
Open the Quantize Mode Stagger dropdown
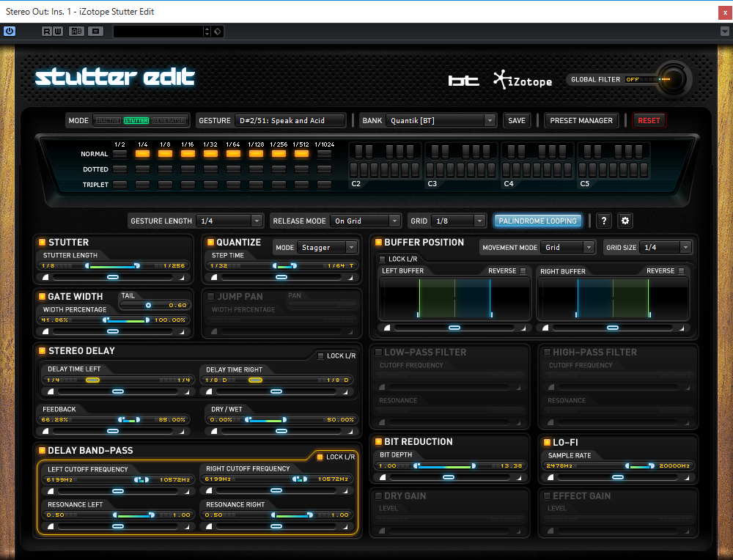click(x=327, y=247)
